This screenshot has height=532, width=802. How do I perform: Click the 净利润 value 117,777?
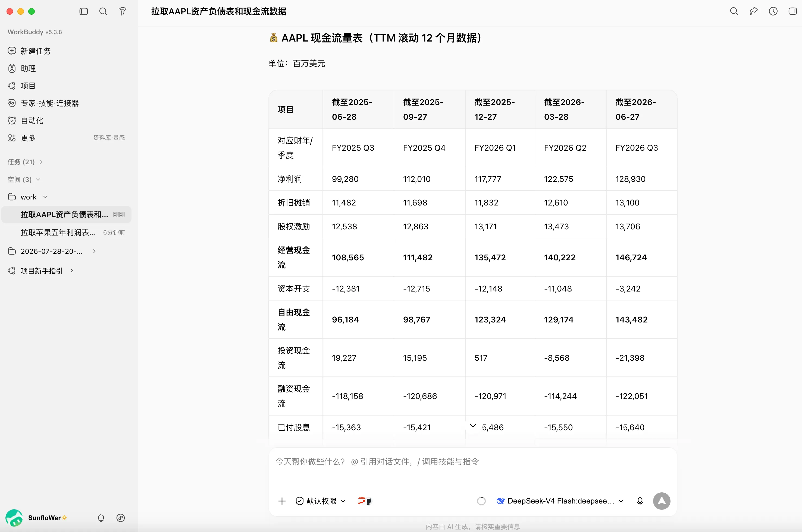(x=488, y=179)
